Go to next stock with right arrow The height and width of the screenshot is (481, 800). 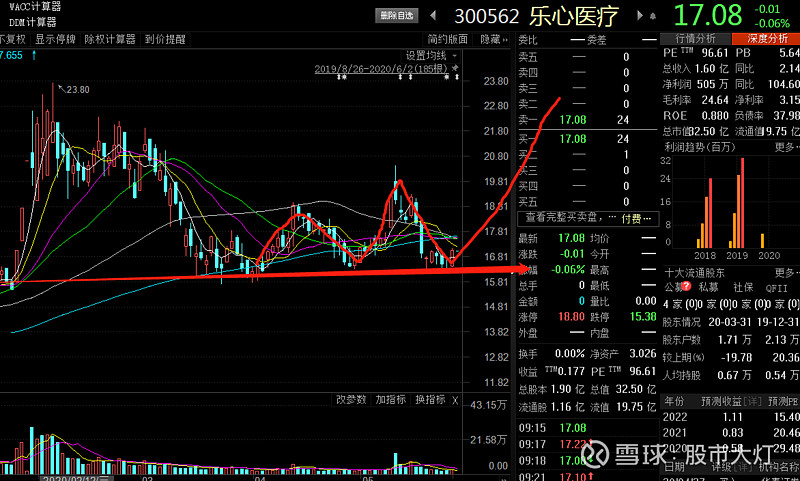point(640,16)
